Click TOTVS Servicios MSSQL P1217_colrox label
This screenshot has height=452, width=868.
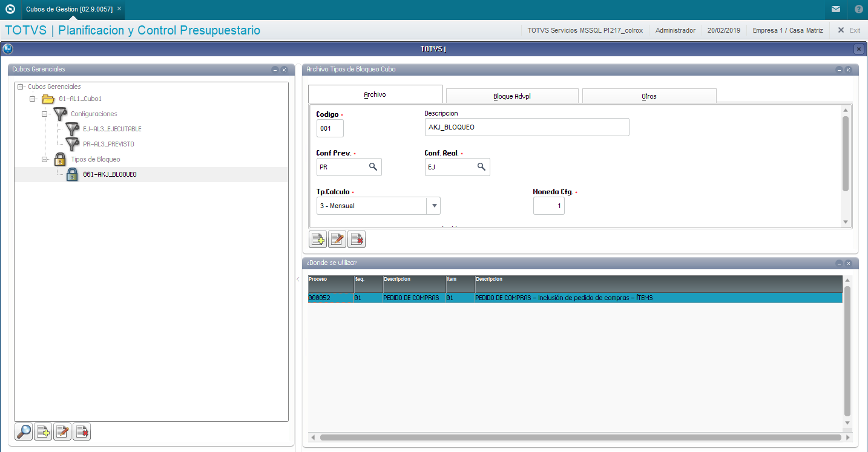coord(585,30)
